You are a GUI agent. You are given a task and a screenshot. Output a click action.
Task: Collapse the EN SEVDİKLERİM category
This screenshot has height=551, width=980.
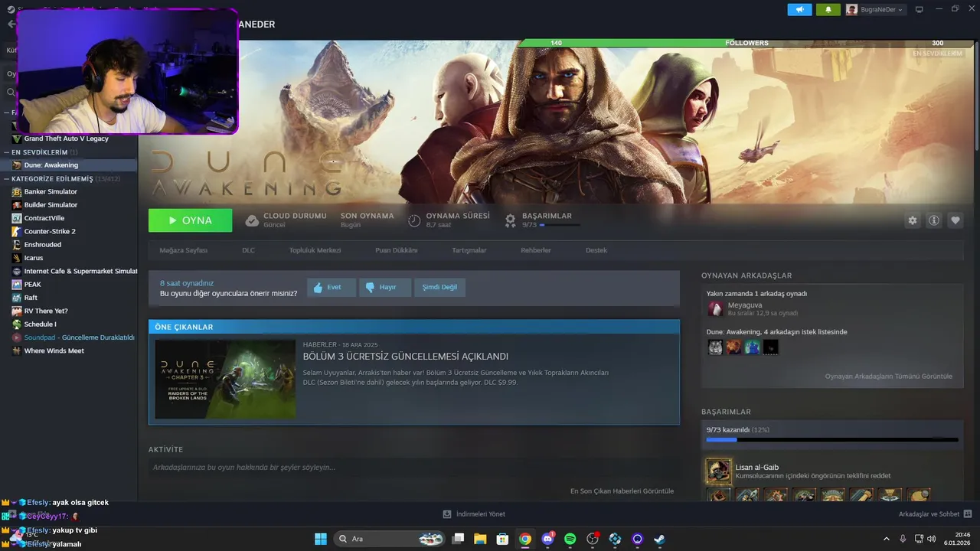[x=6, y=152]
